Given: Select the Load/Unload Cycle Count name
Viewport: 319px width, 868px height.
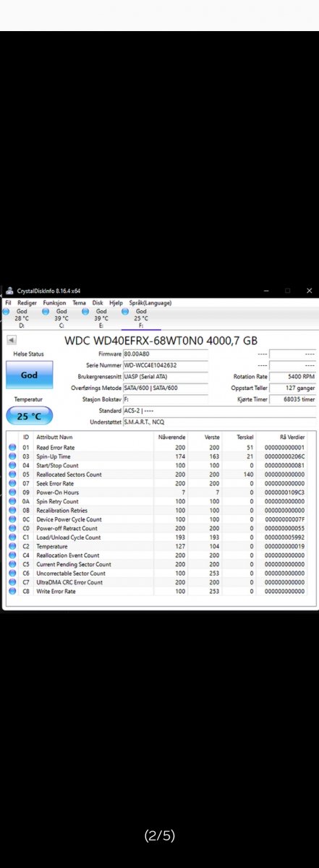Looking at the screenshot, I should [x=69, y=537].
